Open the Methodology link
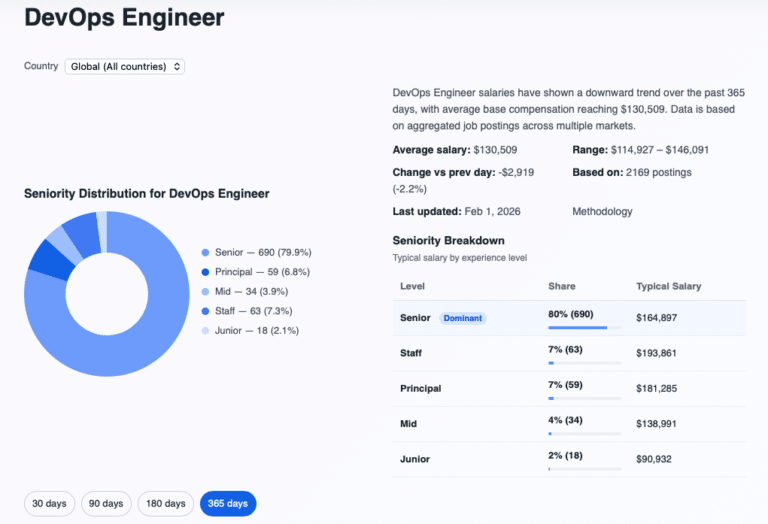Image resolution: width=768 pixels, height=524 pixels. 602,212
